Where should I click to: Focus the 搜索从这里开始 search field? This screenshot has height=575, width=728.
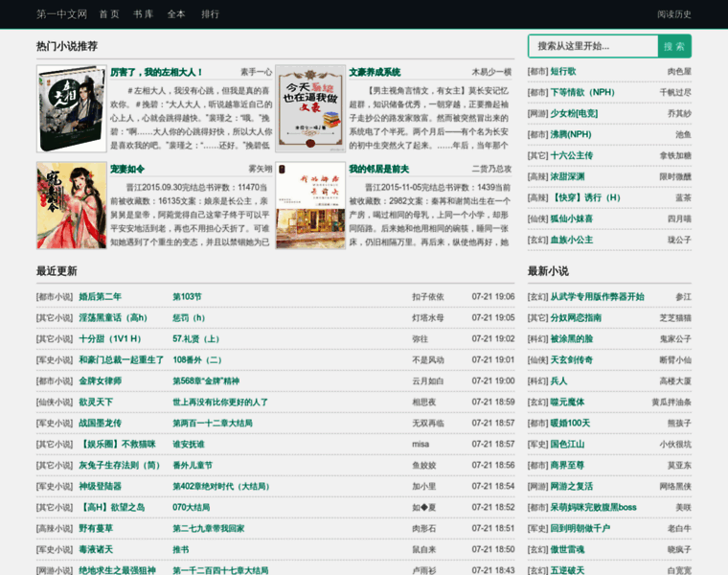[x=593, y=46]
